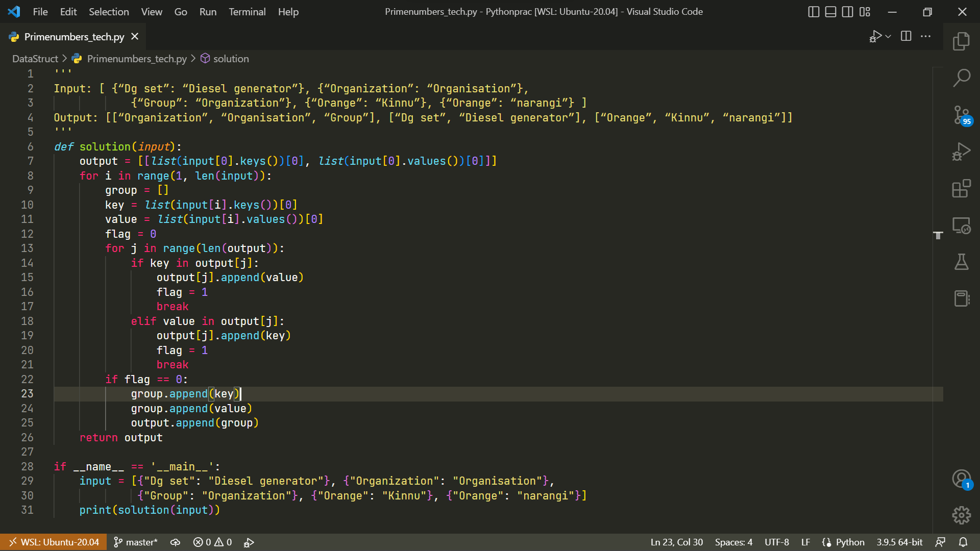This screenshot has height=551, width=980.
Task: Click the master* git branch button
Action: pyautogui.click(x=136, y=542)
